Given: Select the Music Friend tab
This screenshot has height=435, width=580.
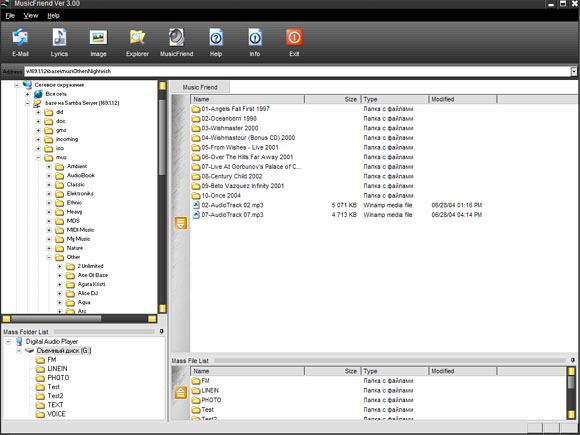Looking at the screenshot, I should [x=200, y=87].
